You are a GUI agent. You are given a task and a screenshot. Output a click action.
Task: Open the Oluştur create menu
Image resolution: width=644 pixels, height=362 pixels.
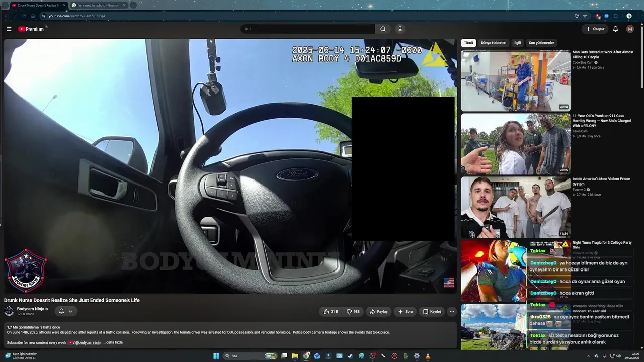[x=595, y=29]
